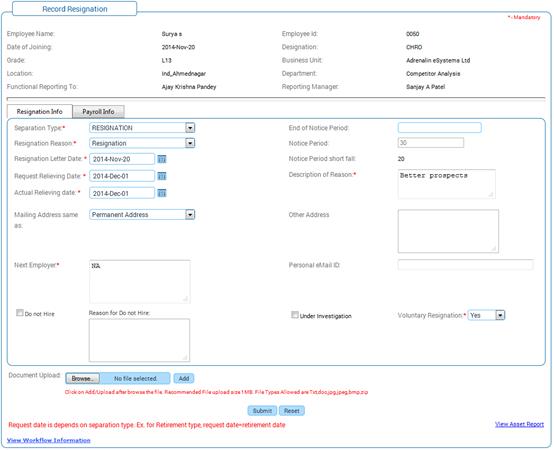Reset the resignation form
Image resolution: width=554 pixels, height=450 pixels.
(291, 411)
